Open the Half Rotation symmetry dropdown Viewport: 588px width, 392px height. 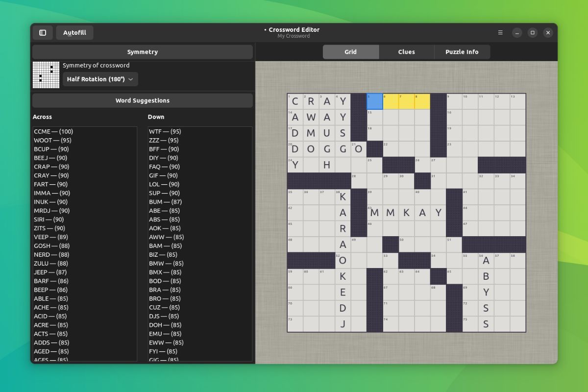[x=100, y=78]
